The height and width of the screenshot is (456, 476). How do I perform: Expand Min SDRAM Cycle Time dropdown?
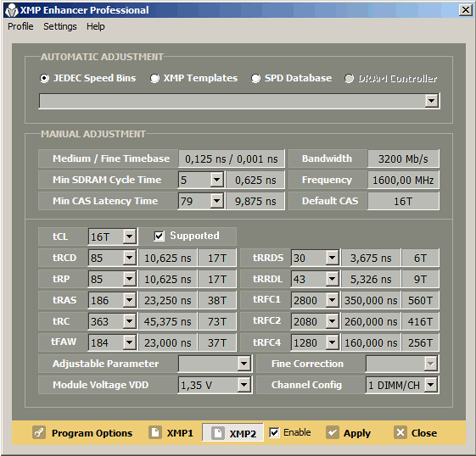click(216, 180)
